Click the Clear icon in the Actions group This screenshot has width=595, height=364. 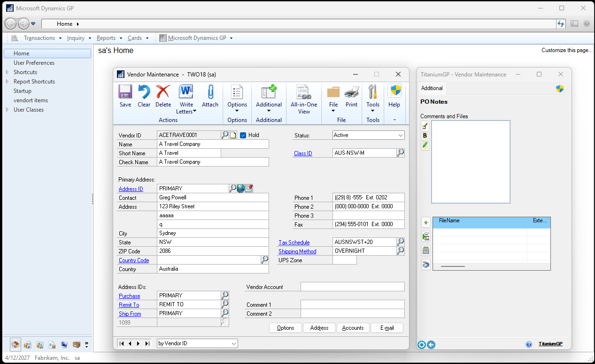pos(144,92)
